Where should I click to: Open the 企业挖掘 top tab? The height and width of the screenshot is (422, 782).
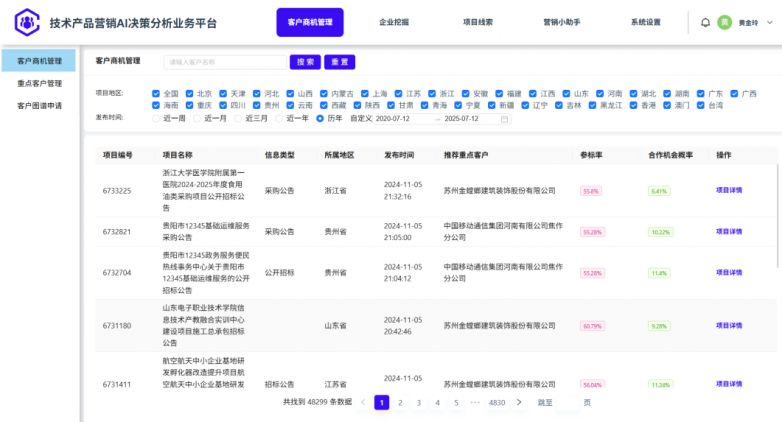click(394, 22)
